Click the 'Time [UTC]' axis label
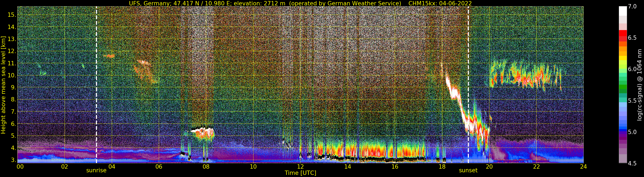644x177 pixels. [x=300, y=173]
